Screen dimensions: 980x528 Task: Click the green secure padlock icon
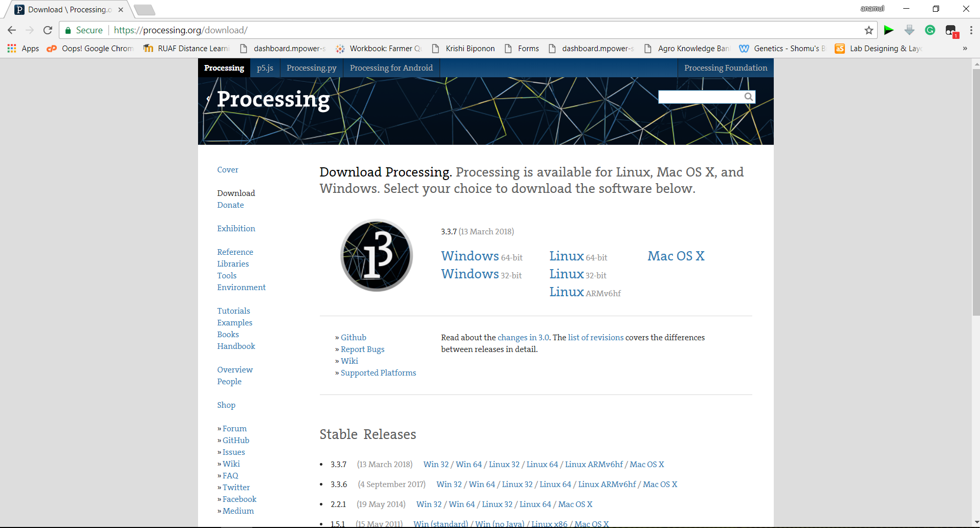pyautogui.click(x=68, y=30)
